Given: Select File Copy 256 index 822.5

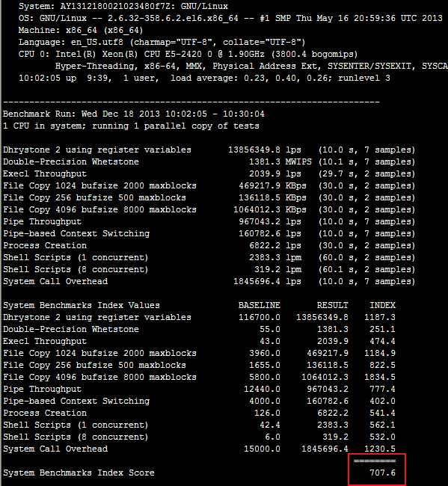Looking at the screenshot, I should (383, 365).
